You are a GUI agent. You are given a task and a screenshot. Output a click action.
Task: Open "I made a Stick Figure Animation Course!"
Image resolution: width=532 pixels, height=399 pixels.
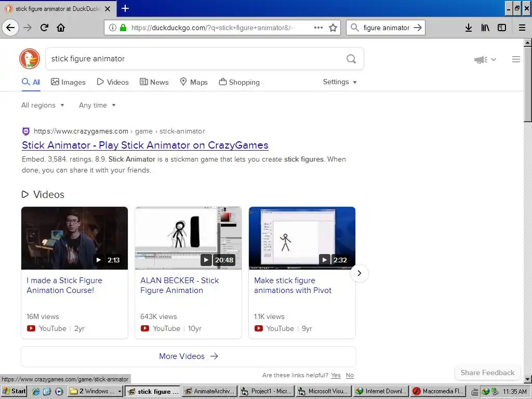(x=64, y=285)
